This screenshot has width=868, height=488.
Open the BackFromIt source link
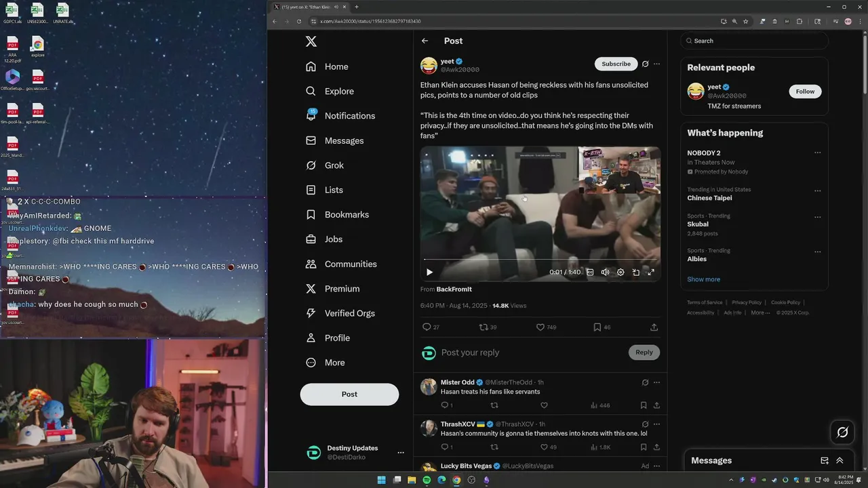point(454,289)
